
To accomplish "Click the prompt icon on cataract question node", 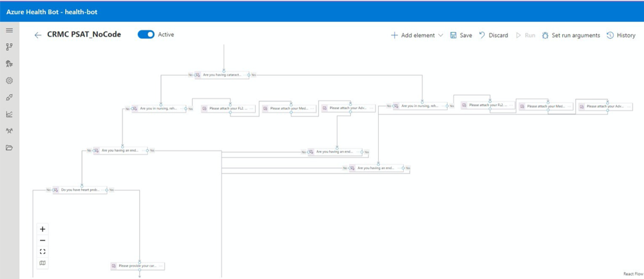I will 198,75.
